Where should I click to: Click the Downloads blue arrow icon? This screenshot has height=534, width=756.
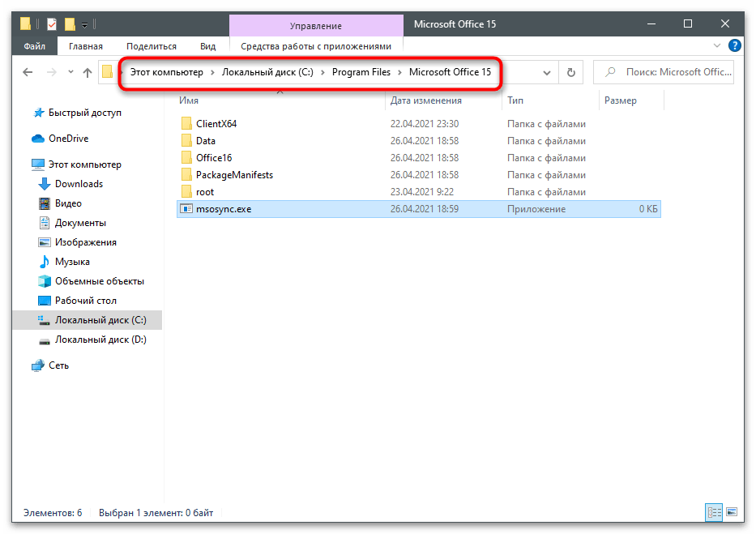click(45, 184)
